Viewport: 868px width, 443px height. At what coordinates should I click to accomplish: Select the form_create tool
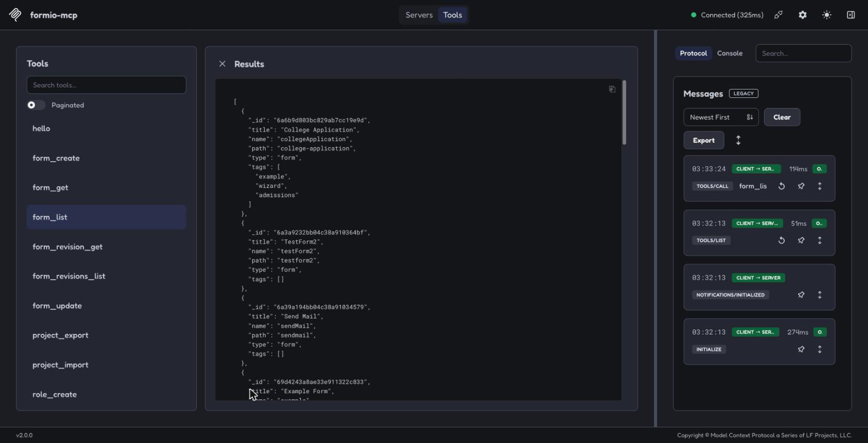click(106, 158)
